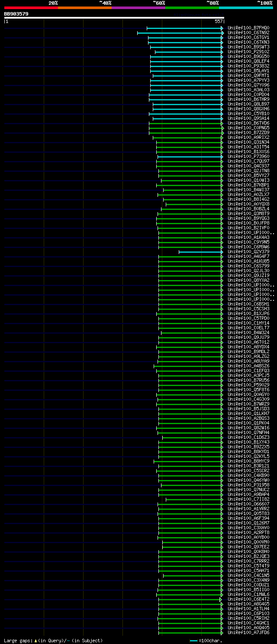
Task: Select label UniRef100_B6TVD6
Action: pyautogui.click(x=248, y=123)
